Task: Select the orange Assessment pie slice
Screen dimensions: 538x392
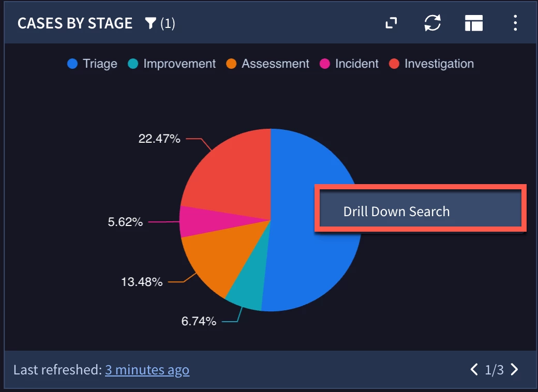Action: point(219,257)
